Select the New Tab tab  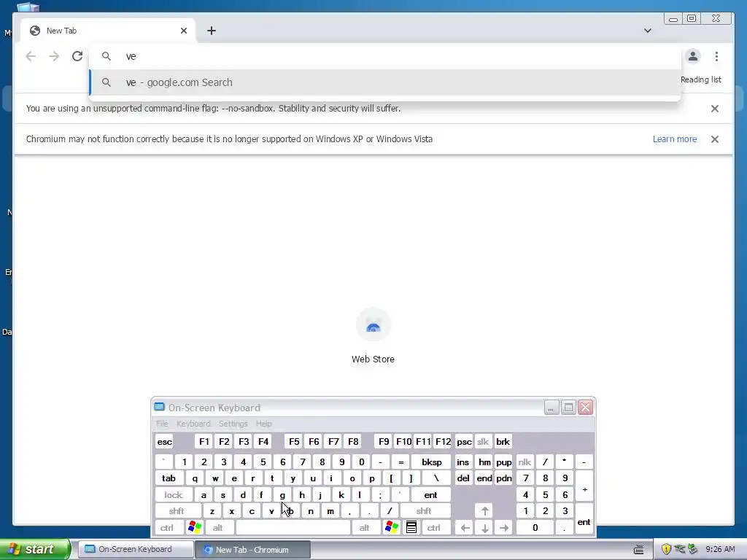107,31
